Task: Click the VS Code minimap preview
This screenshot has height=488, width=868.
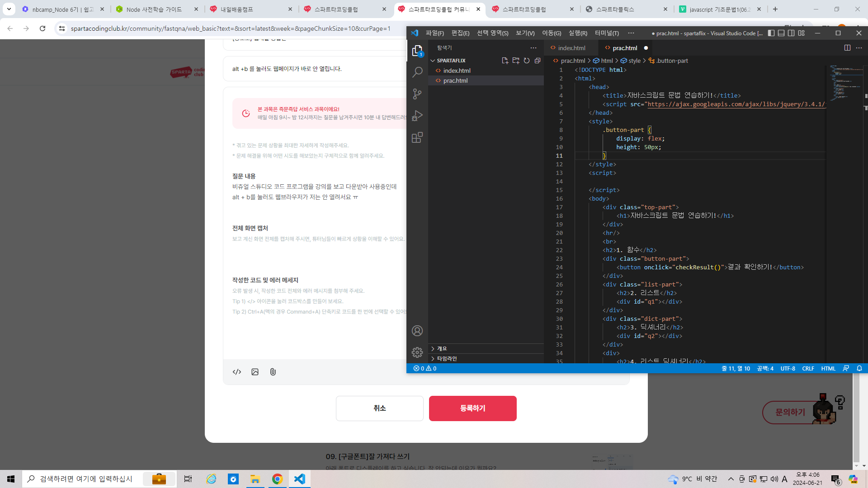Action: pyautogui.click(x=846, y=84)
